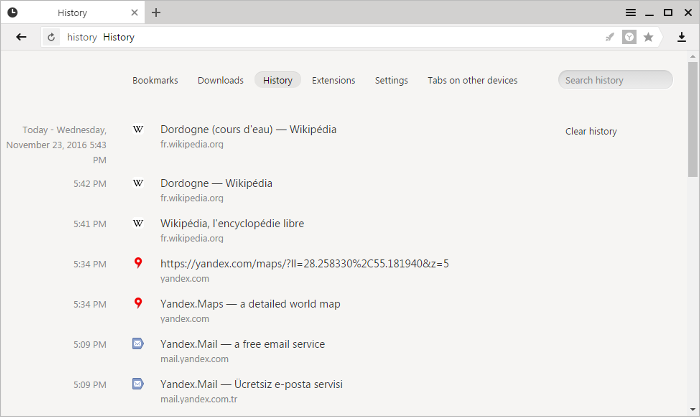Toggle the Turbo rocket icon in the address bar
The image size is (700, 417).
pos(609,37)
